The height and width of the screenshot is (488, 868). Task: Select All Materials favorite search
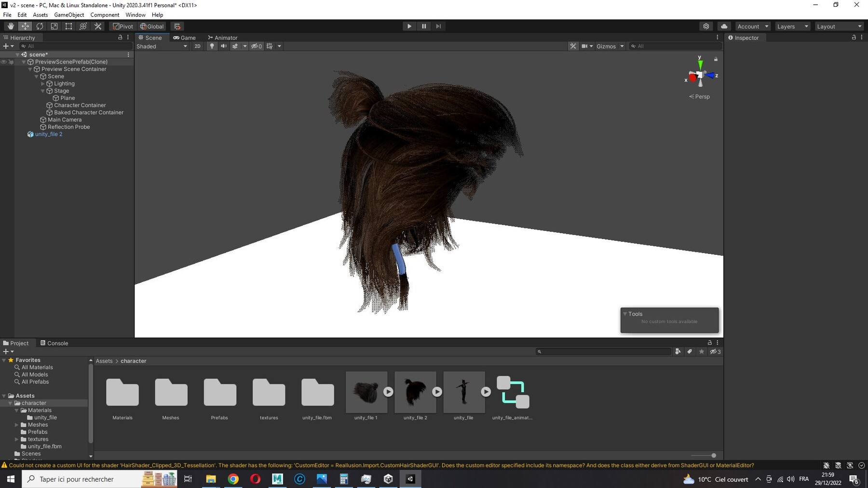[37, 368]
